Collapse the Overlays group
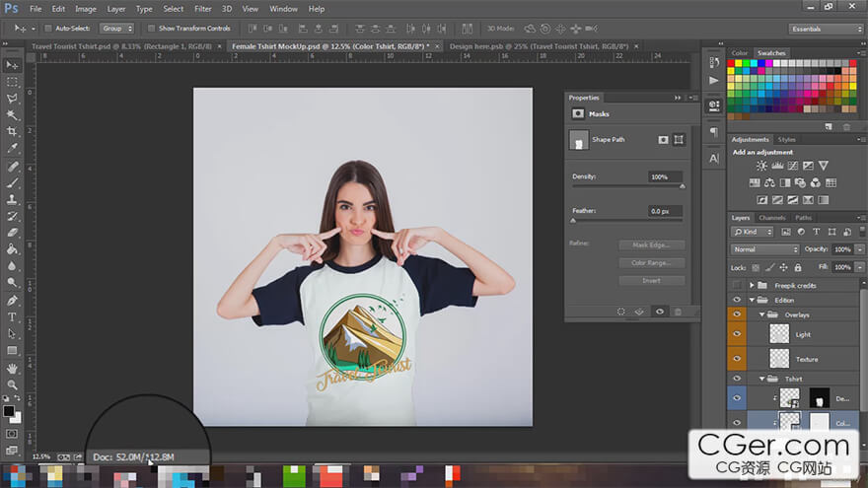868x488 pixels. 761,314
